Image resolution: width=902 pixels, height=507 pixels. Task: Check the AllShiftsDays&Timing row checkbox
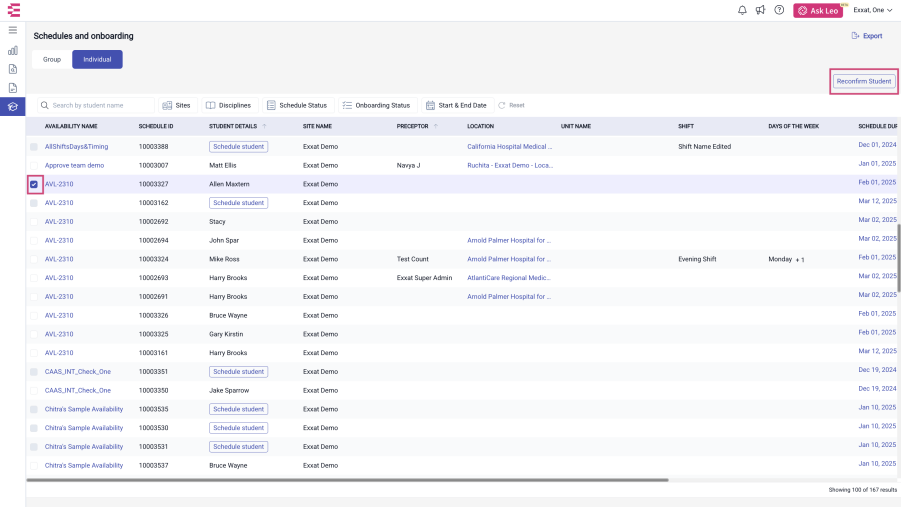[34, 147]
